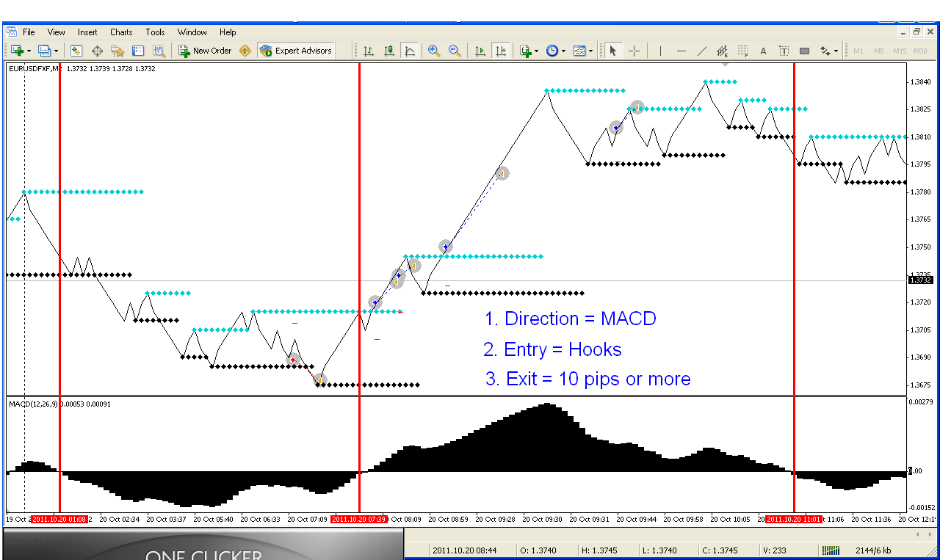Image resolution: width=940 pixels, height=560 pixels.
Task: Zoom out of the chart
Action: (x=455, y=51)
